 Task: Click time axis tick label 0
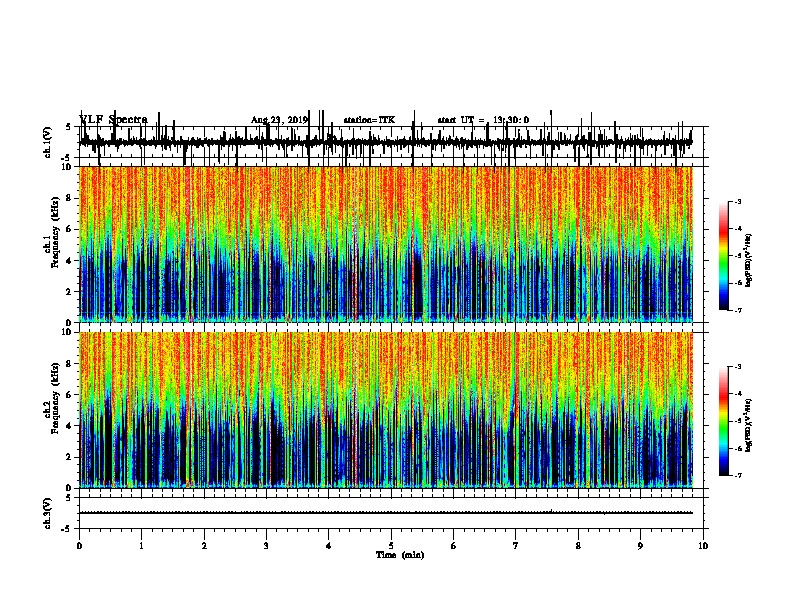[x=79, y=546]
